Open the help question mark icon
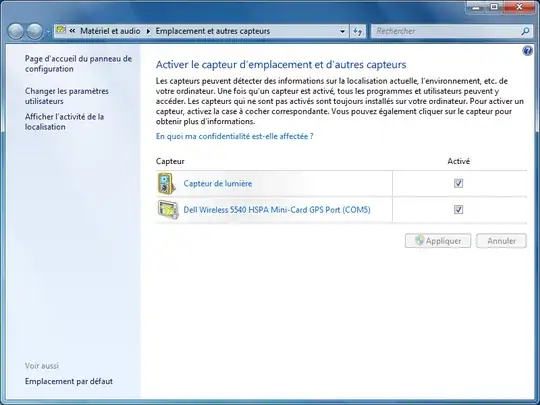Image resolution: width=540 pixels, height=405 pixels. tap(527, 51)
